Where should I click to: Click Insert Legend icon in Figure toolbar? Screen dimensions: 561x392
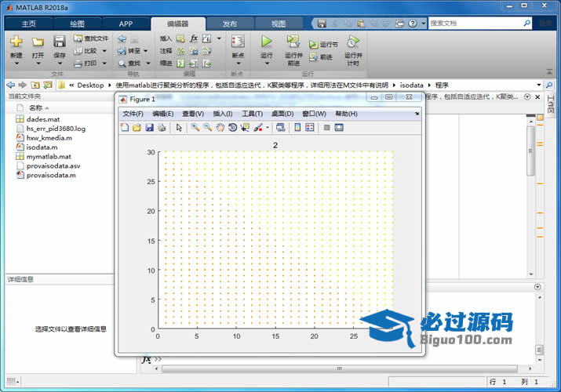pos(310,128)
